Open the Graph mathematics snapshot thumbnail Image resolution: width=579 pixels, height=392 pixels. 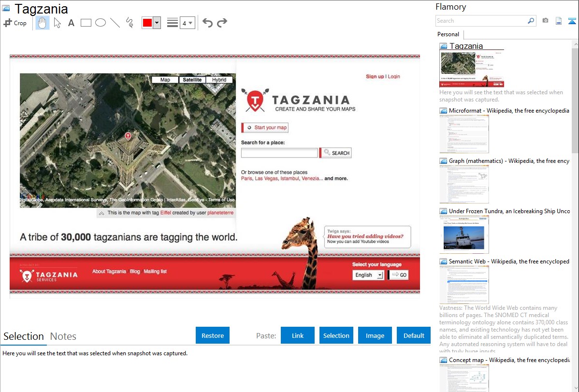(x=464, y=184)
